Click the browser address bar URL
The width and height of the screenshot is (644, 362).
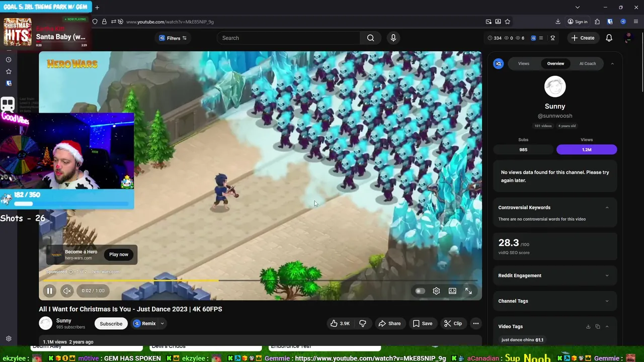pyautogui.click(x=170, y=22)
